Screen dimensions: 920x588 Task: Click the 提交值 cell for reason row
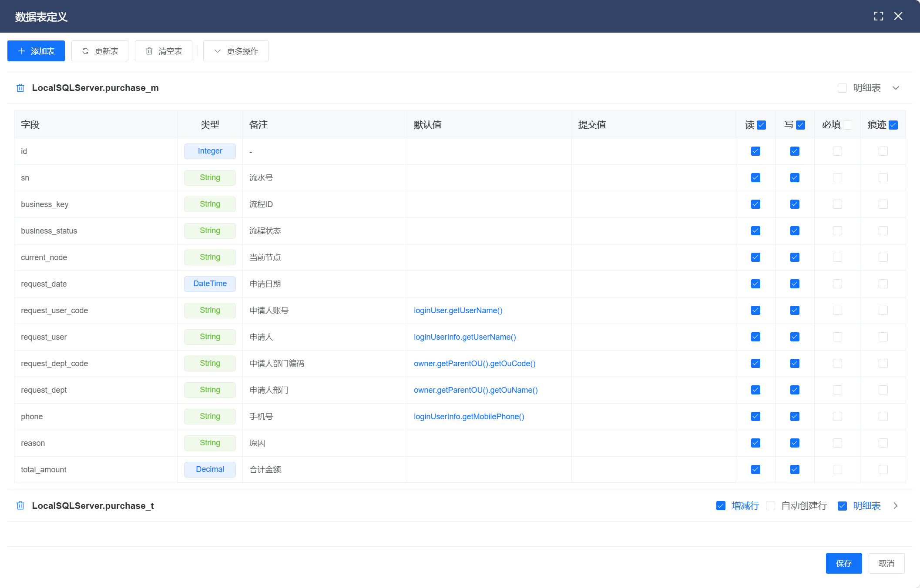653,443
